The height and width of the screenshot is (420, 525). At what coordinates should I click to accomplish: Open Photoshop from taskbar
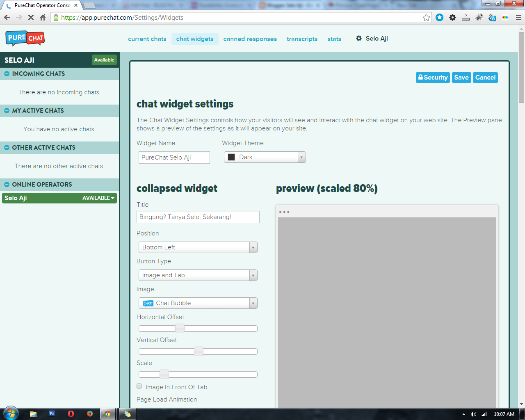[52, 413]
